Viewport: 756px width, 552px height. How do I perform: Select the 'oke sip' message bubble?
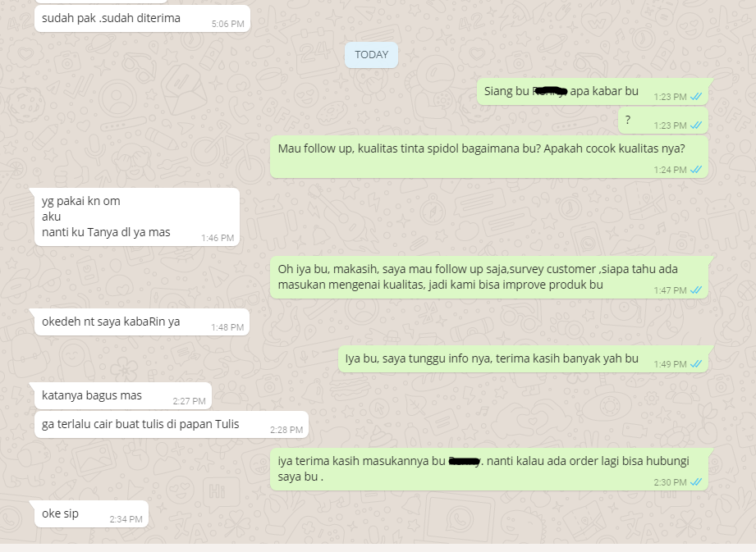[x=91, y=514]
